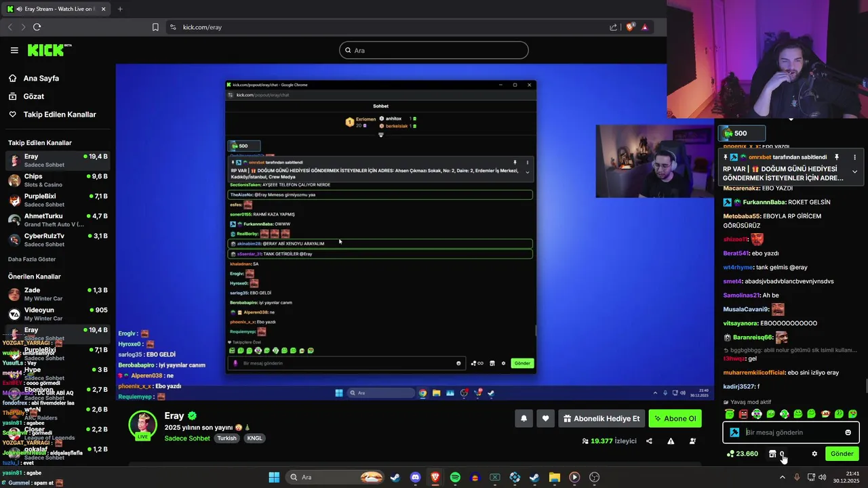868x488 pixels.
Task: Click the Windows taskbar search box
Action: pos(336,477)
